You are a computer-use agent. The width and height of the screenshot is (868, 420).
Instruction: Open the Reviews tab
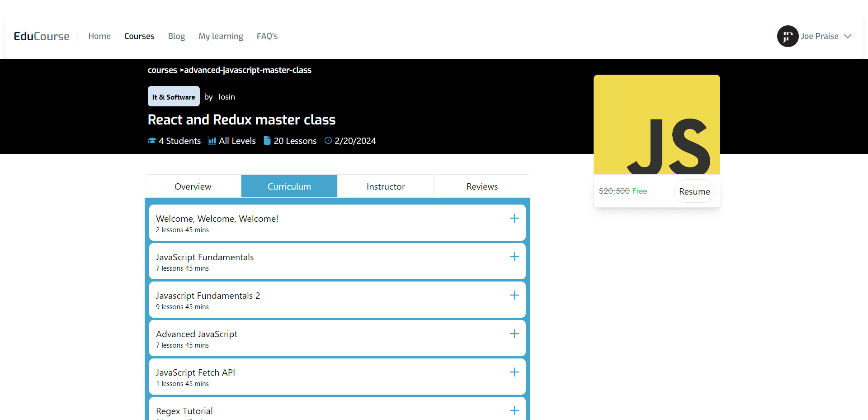[x=482, y=186]
